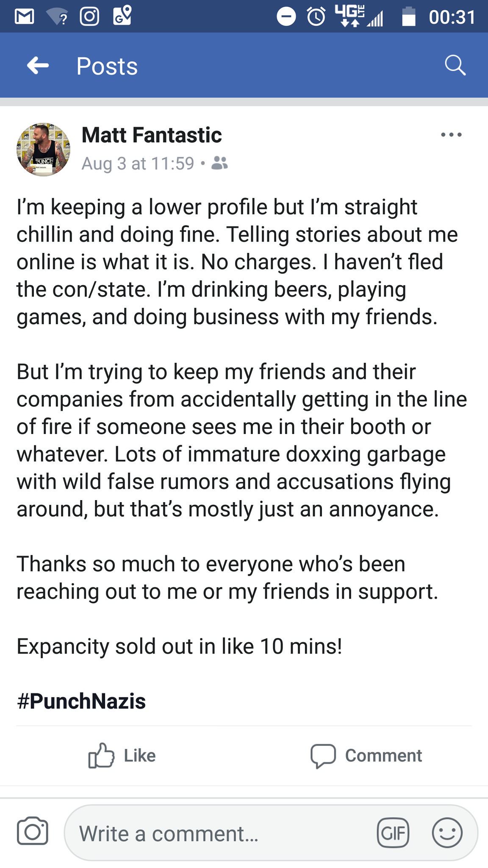The image size is (488, 868).
Task: Open search with the magnifying glass icon
Action: pyautogui.click(x=455, y=66)
